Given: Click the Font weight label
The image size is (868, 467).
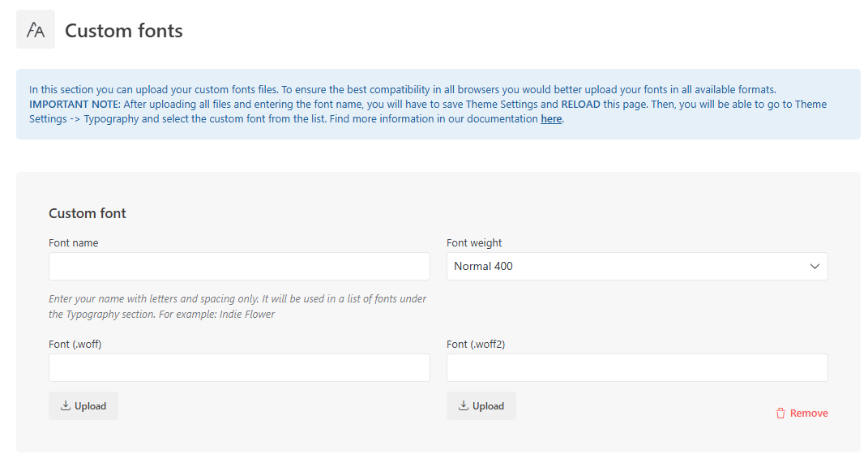Looking at the screenshot, I should click(x=474, y=242).
